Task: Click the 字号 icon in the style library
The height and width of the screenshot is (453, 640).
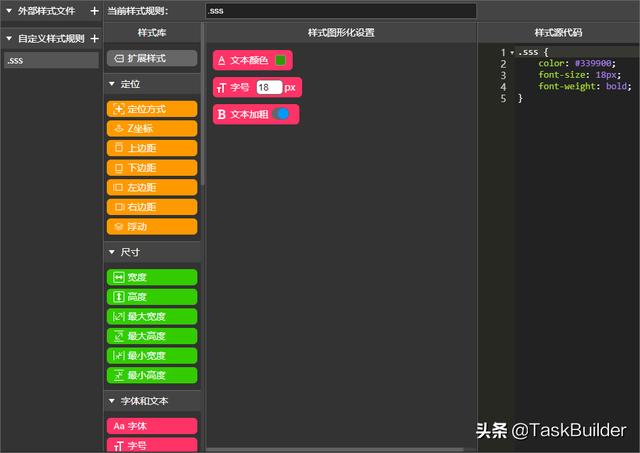Action: (118, 446)
